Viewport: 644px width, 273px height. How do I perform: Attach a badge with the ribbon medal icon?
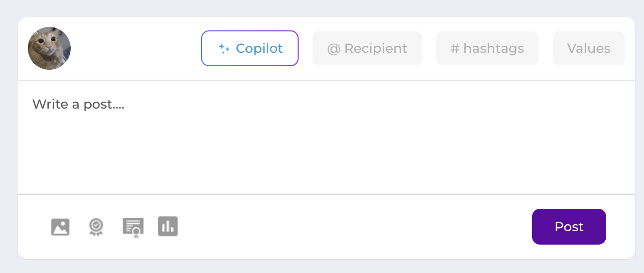pos(96,227)
